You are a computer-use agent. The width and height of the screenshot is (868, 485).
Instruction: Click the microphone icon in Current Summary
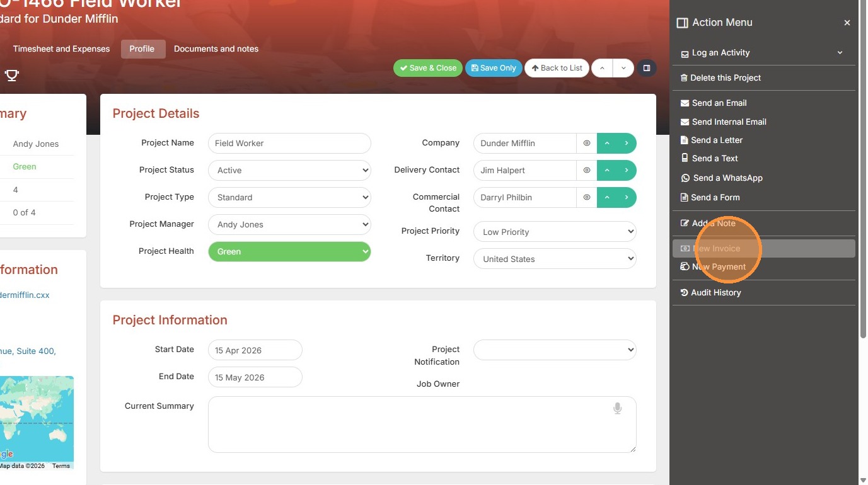[618, 408]
